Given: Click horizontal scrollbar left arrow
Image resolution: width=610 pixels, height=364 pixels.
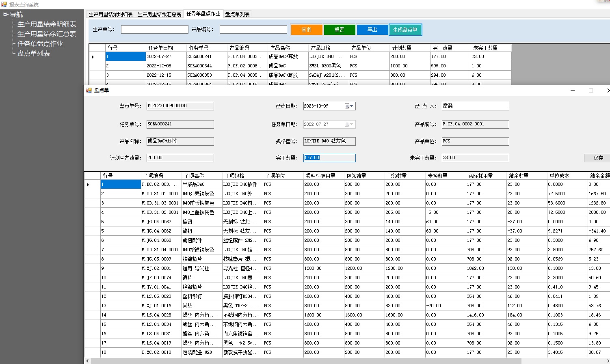Looking at the screenshot, I should coord(87,361).
